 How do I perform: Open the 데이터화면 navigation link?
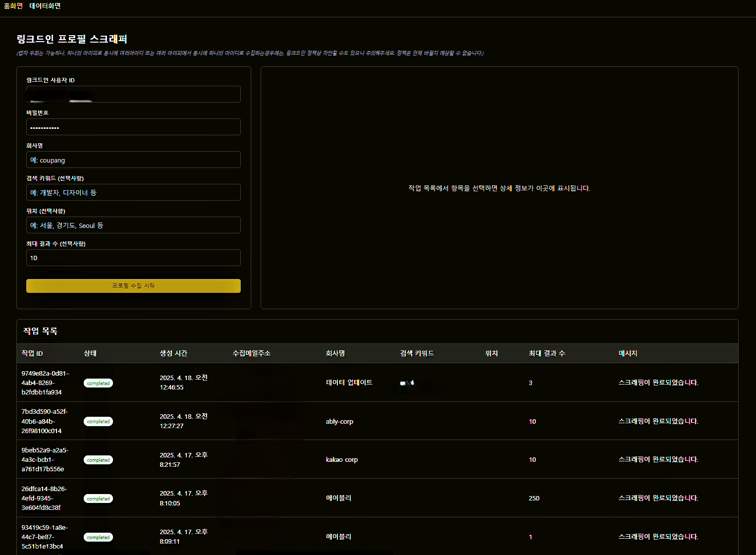point(45,6)
